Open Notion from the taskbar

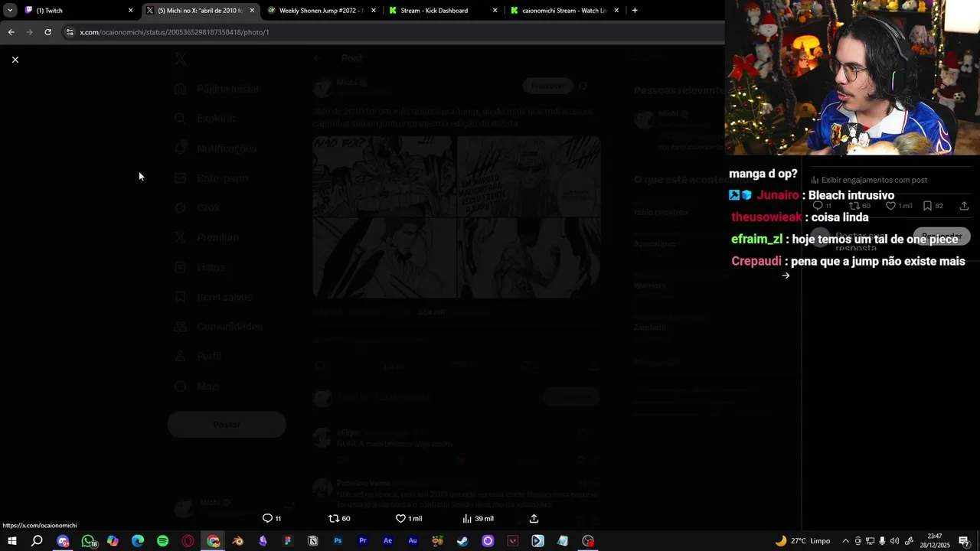312,541
